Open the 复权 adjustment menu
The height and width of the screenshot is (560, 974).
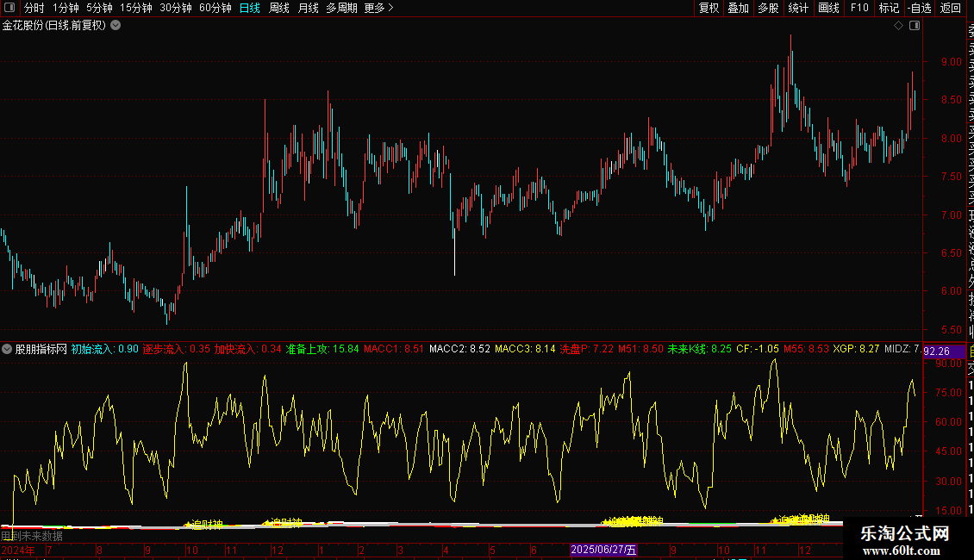click(x=709, y=8)
